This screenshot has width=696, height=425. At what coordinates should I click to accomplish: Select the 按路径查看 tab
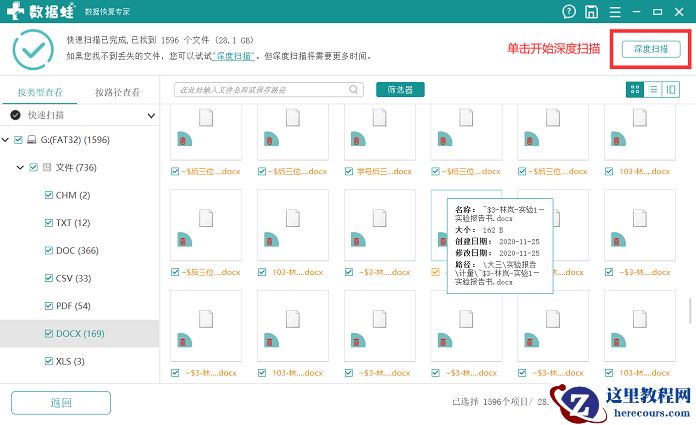118,92
